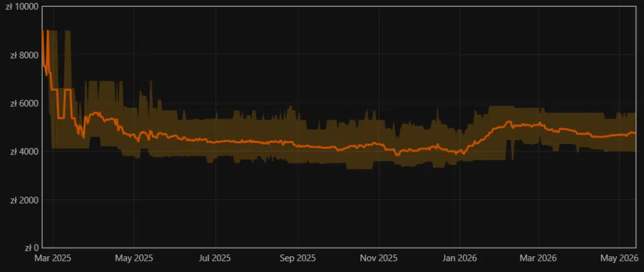Select the 'May 2025' x-axis label
The image size is (644, 272).
(134, 258)
